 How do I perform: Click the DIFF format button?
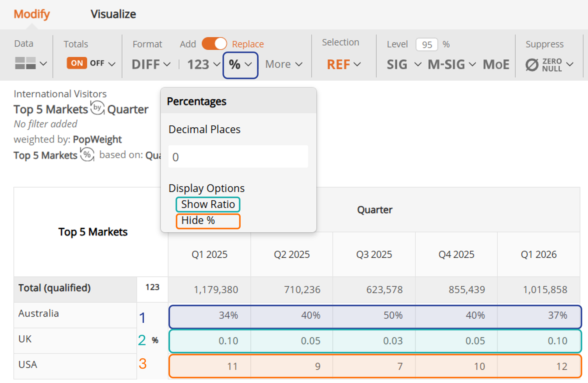click(x=146, y=64)
